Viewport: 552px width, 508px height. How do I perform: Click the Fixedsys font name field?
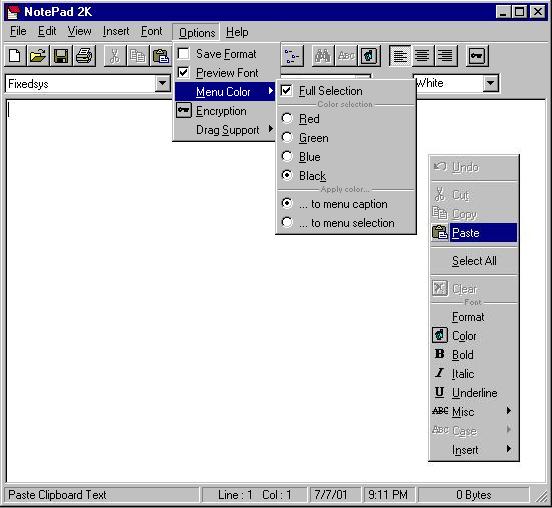point(81,84)
